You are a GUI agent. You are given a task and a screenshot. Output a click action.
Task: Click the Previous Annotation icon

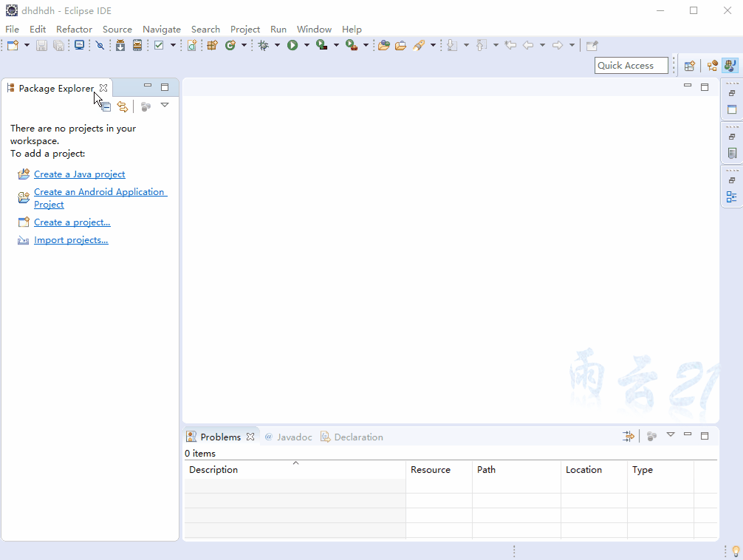click(x=482, y=46)
